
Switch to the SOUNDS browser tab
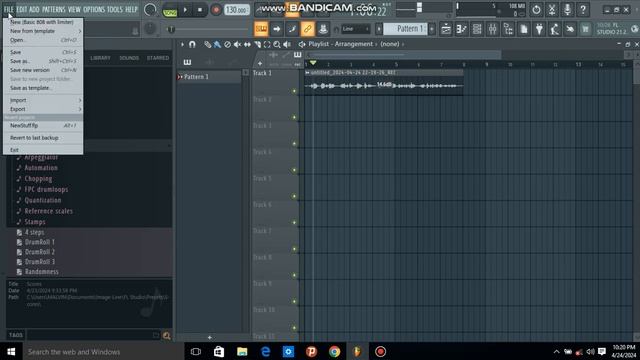click(129, 58)
